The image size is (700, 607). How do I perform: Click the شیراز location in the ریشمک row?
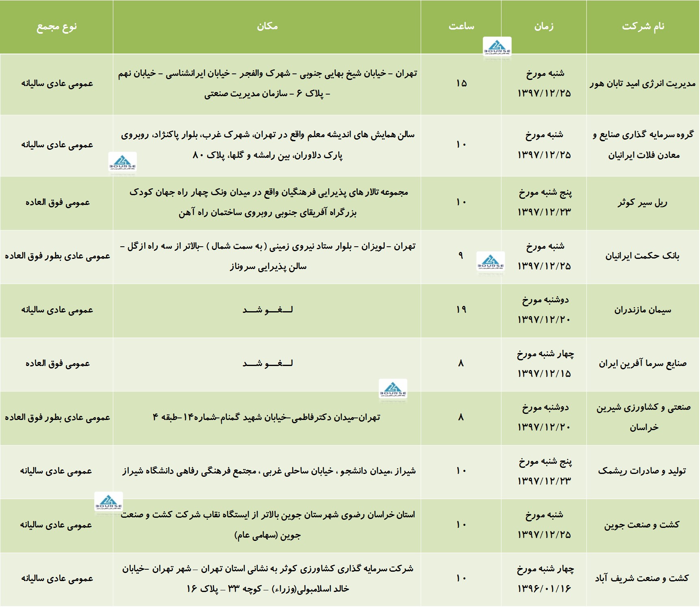tap(269, 471)
